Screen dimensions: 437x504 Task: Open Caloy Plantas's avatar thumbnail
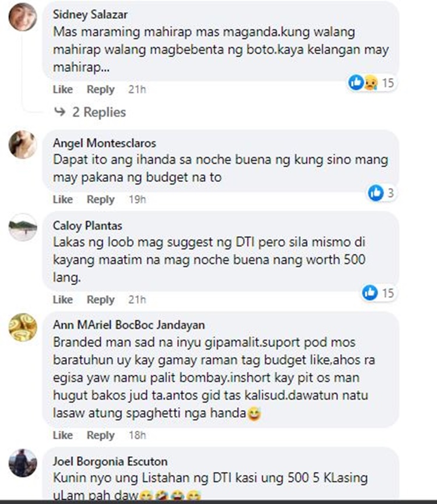point(23,227)
